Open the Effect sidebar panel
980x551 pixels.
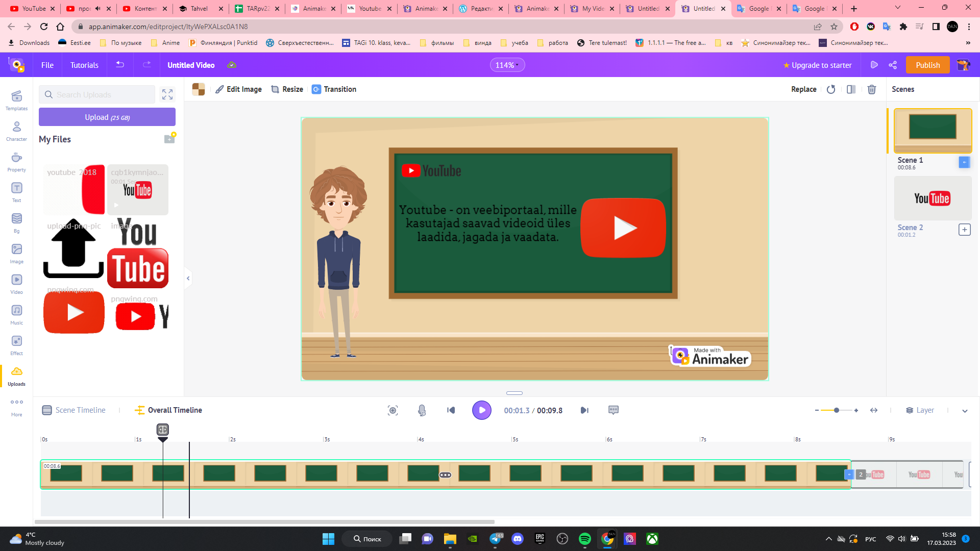16,345
